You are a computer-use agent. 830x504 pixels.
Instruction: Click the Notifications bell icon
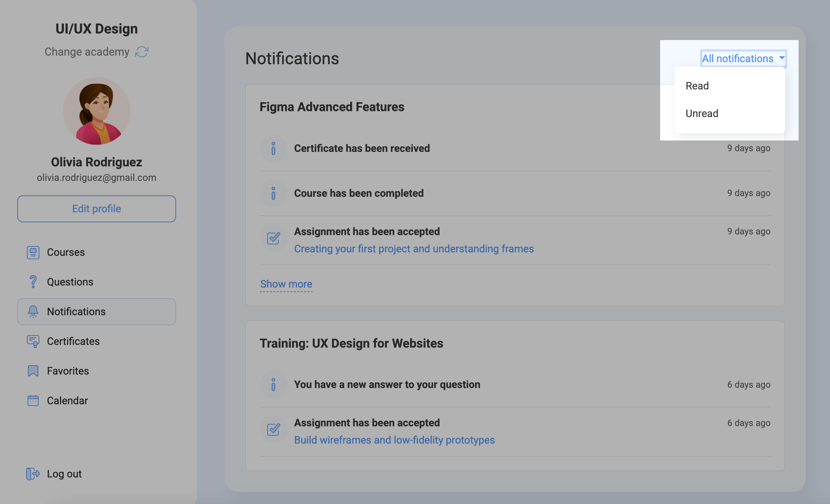point(33,311)
